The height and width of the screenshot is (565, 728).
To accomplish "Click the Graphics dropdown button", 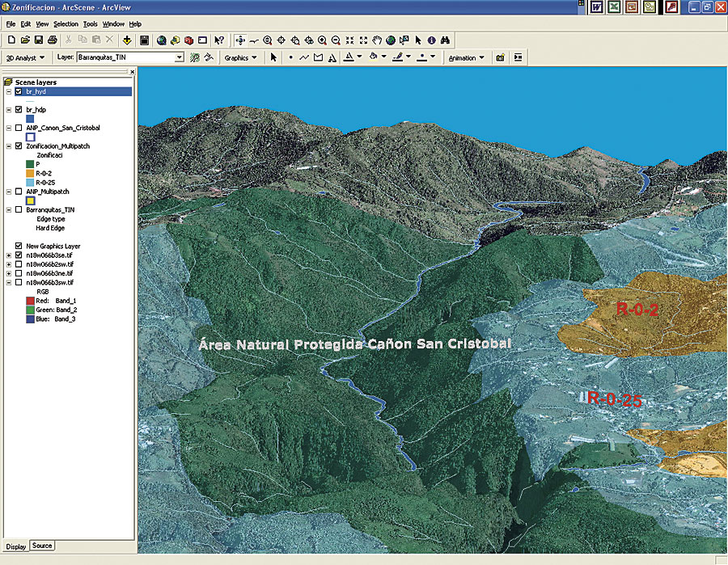I will (x=240, y=57).
